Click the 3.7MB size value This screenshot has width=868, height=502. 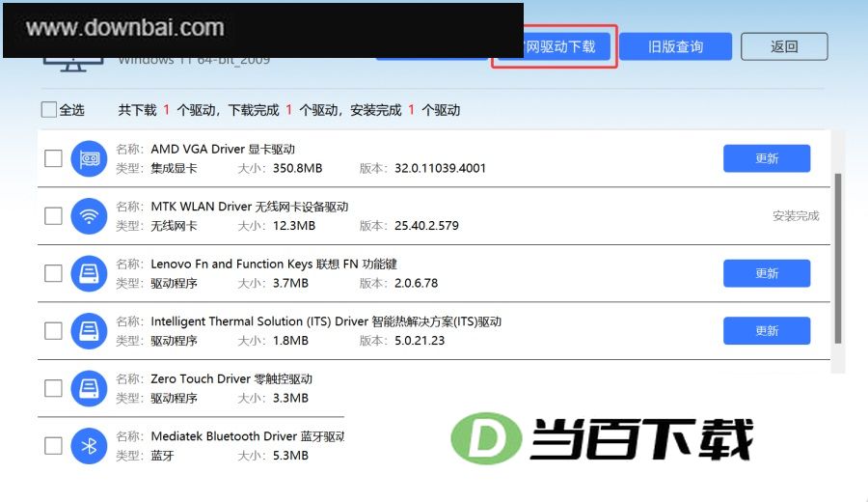pos(290,283)
